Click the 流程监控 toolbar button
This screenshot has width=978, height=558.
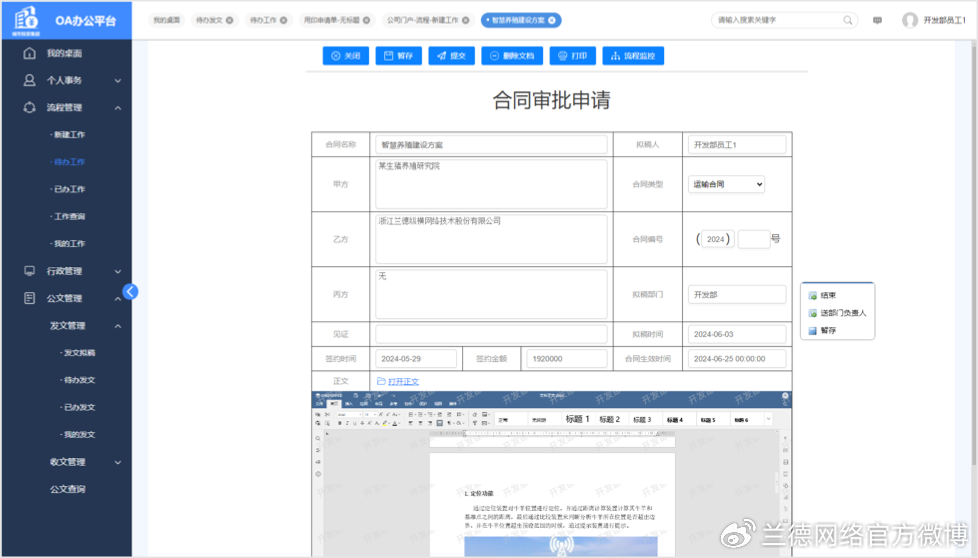point(633,55)
